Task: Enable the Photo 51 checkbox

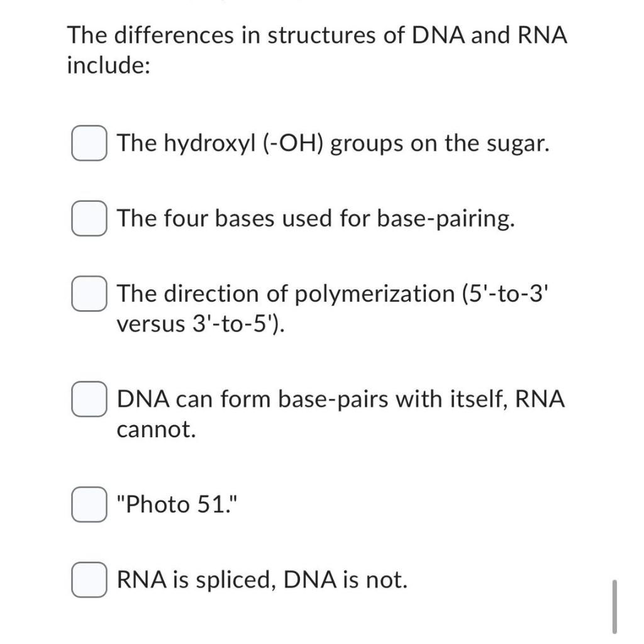Action: 89,503
